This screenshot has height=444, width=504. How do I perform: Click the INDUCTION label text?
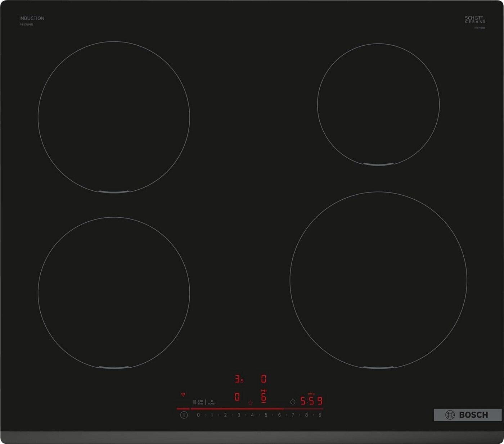[x=32, y=18]
